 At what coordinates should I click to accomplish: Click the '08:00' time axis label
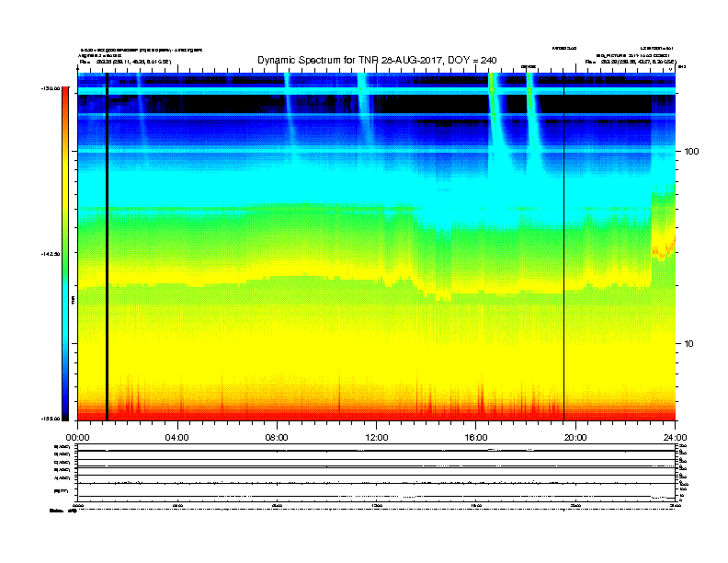pyautogui.click(x=277, y=438)
